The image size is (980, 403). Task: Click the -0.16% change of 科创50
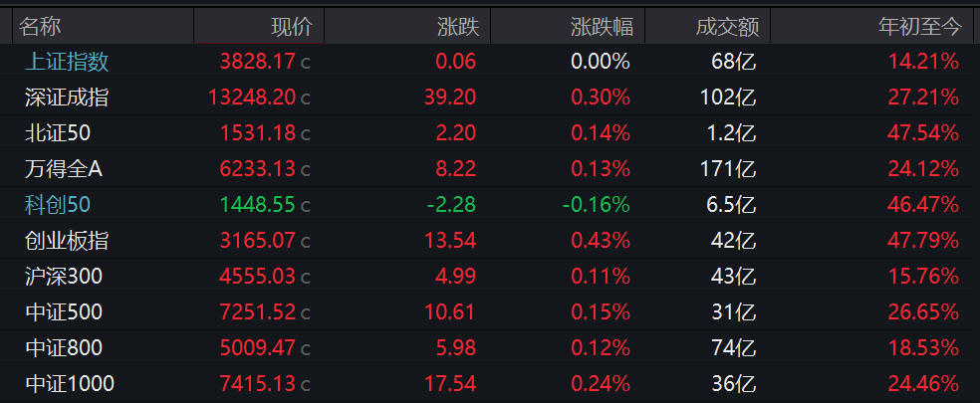597,204
